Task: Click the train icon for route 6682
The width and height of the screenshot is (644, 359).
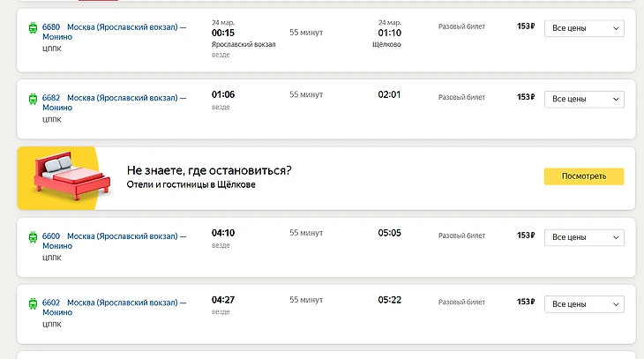Action: point(34,99)
